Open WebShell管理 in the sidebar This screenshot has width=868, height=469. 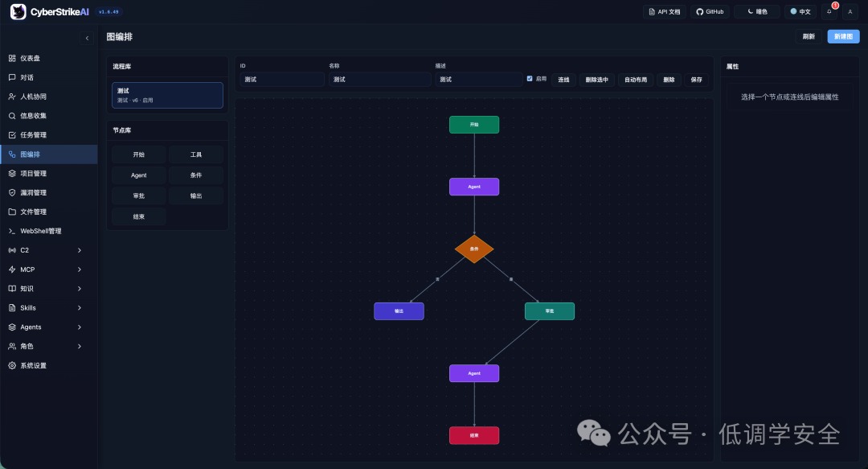[x=49, y=231]
